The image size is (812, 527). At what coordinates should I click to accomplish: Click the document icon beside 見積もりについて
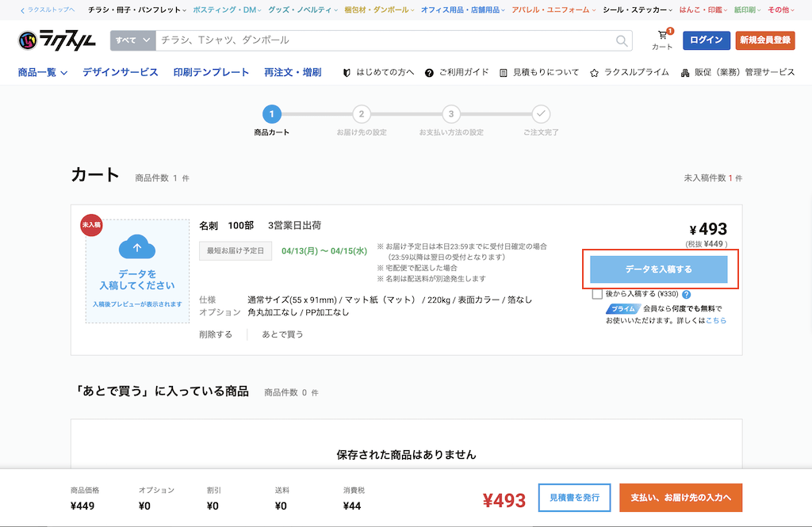click(x=502, y=72)
